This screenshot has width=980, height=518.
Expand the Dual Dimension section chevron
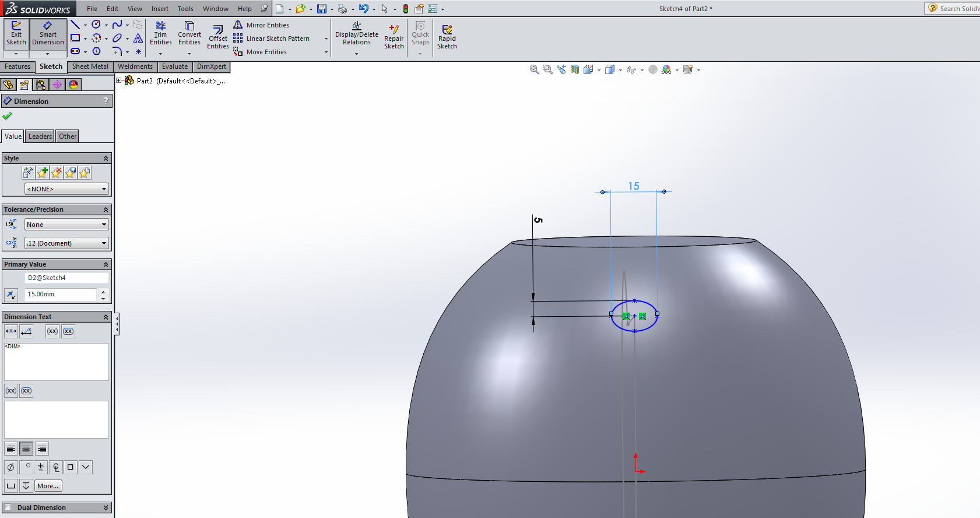pos(106,508)
